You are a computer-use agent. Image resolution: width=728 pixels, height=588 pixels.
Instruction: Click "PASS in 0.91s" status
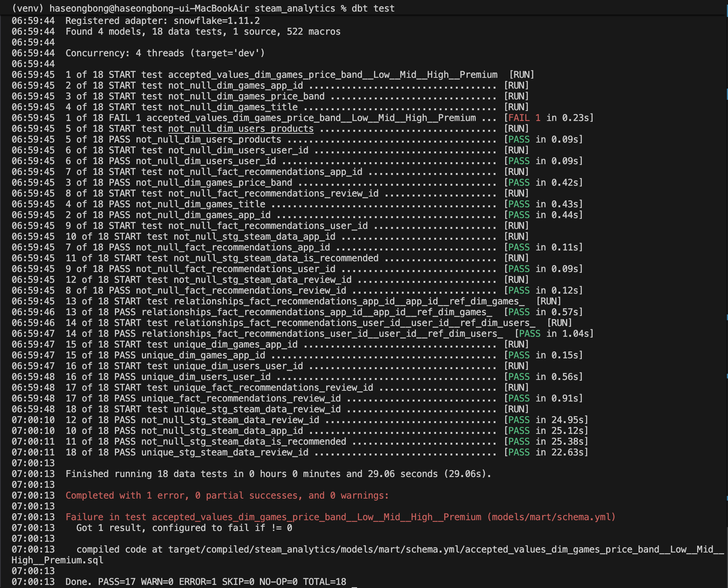pos(543,398)
